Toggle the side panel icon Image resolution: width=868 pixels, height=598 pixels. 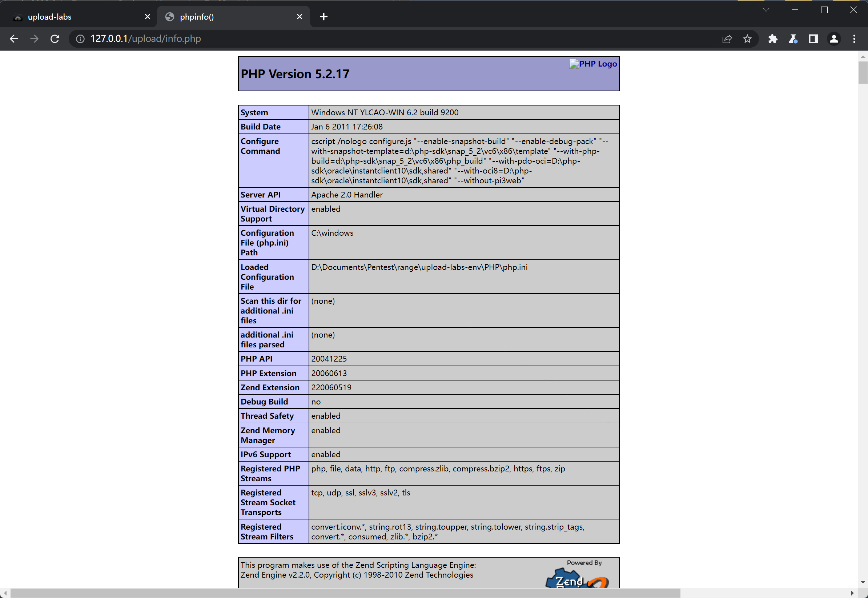[x=813, y=39]
